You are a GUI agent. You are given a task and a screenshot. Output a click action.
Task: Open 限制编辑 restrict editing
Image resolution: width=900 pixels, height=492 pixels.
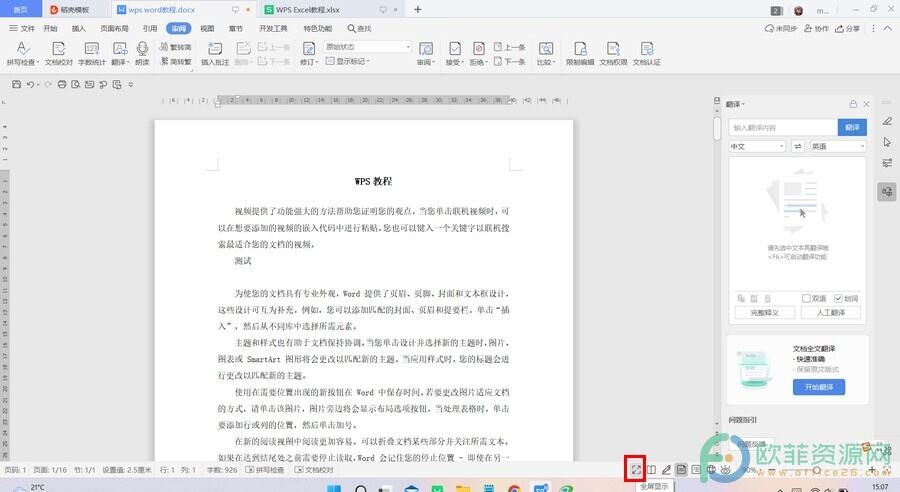(x=580, y=53)
